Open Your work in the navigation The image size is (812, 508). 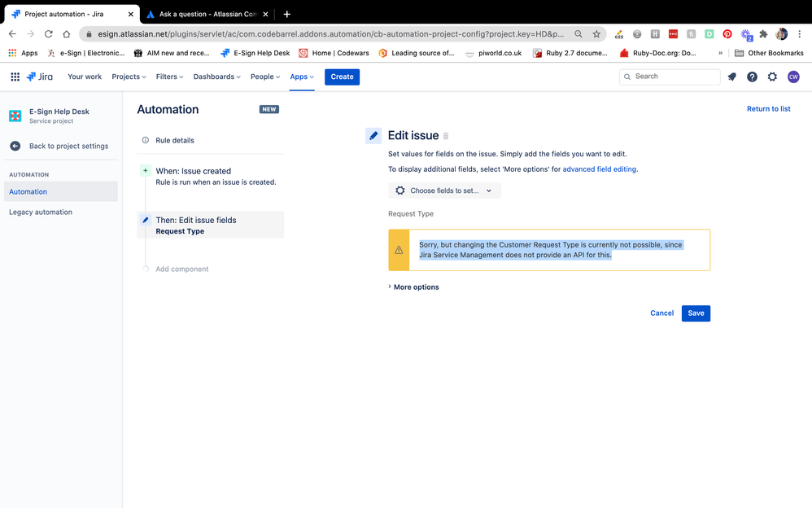[85, 77]
